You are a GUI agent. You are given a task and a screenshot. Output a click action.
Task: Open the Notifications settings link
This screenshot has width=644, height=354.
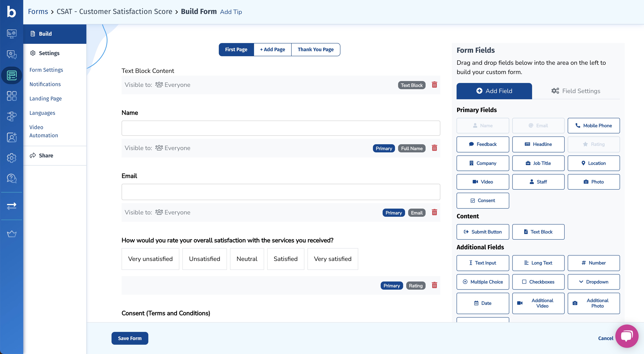[x=45, y=84]
